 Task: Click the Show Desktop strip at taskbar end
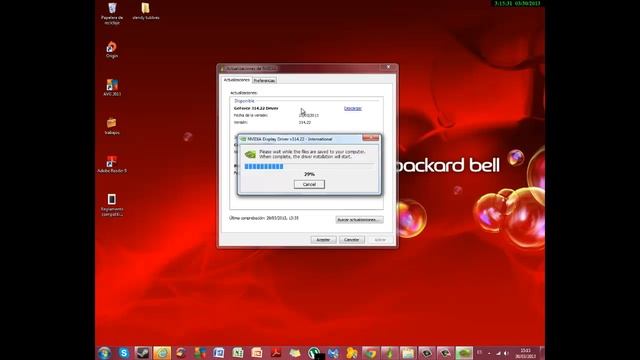[542, 353]
